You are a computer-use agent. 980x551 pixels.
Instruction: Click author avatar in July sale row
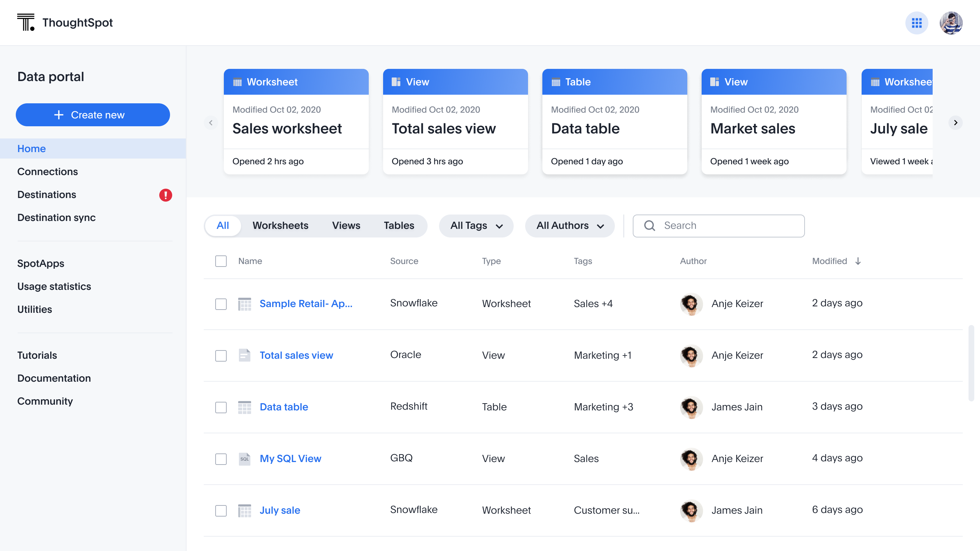tap(691, 511)
